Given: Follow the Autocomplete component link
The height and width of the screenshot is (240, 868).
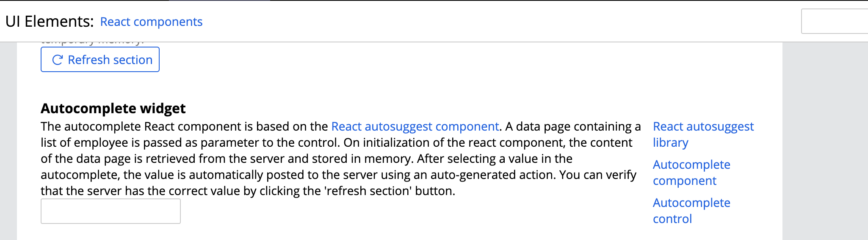Looking at the screenshot, I should (x=691, y=173).
